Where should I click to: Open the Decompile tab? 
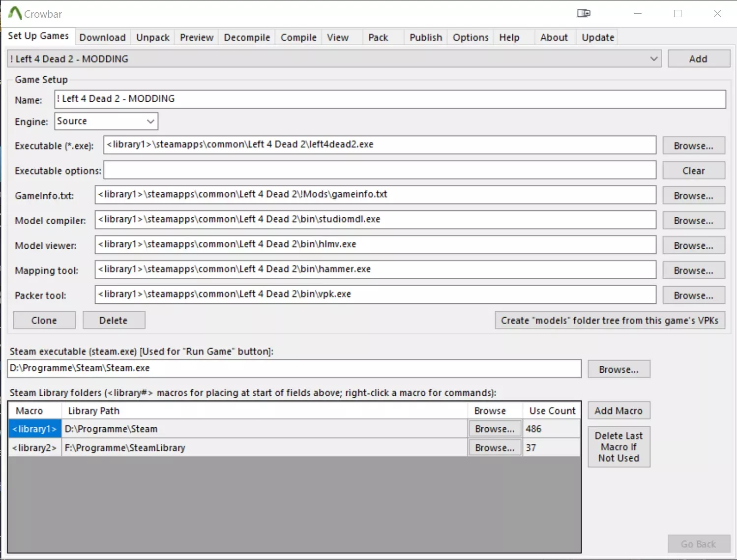coord(247,37)
